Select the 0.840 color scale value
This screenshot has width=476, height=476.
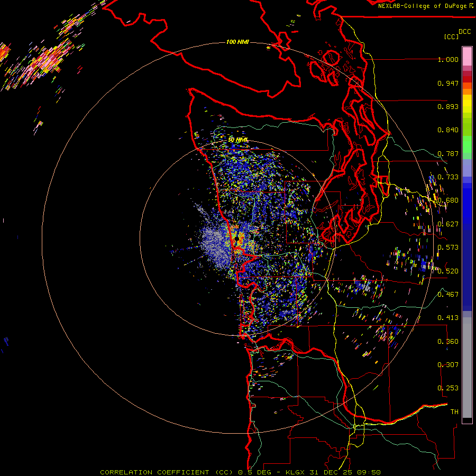click(x=448, y=130)
